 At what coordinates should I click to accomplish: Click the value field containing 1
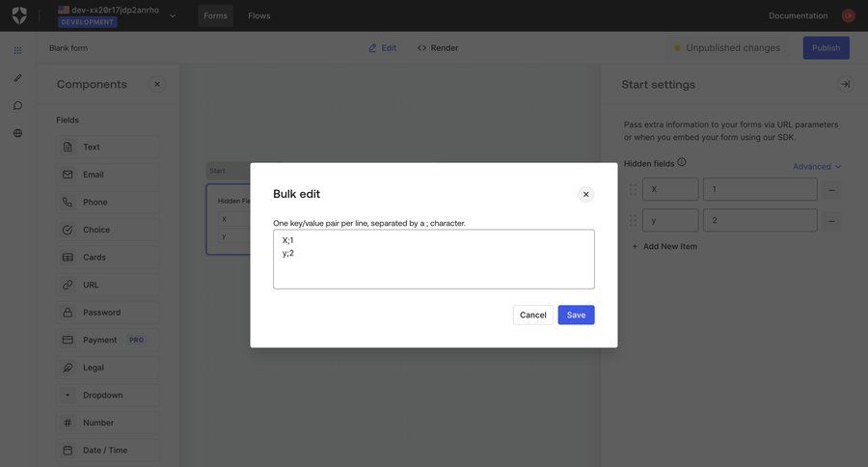760,189
